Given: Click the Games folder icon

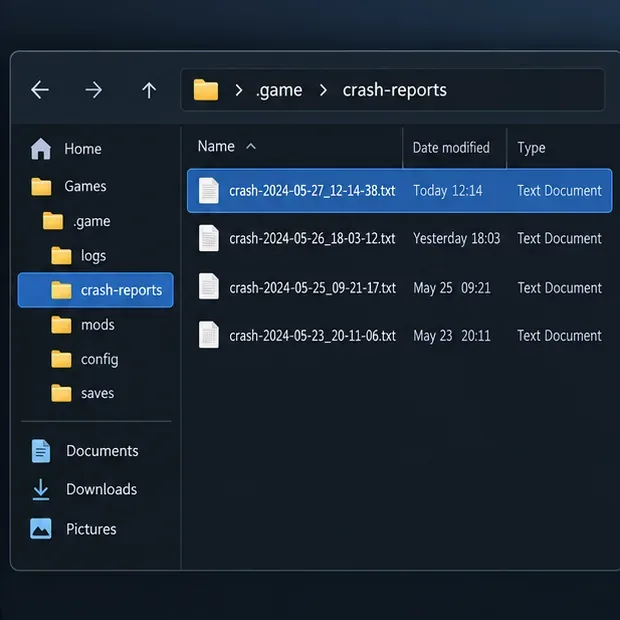Looking at the screenshot, I should tap(41, 186).
